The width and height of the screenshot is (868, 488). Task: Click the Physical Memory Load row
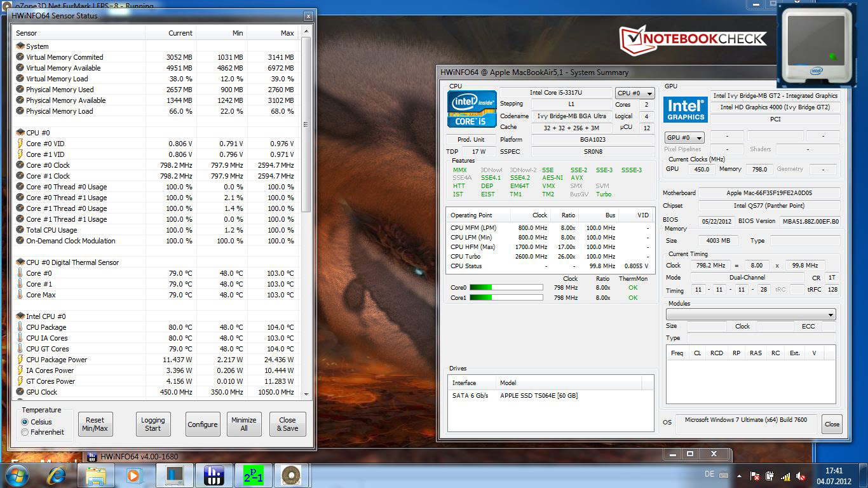[156, 111]
